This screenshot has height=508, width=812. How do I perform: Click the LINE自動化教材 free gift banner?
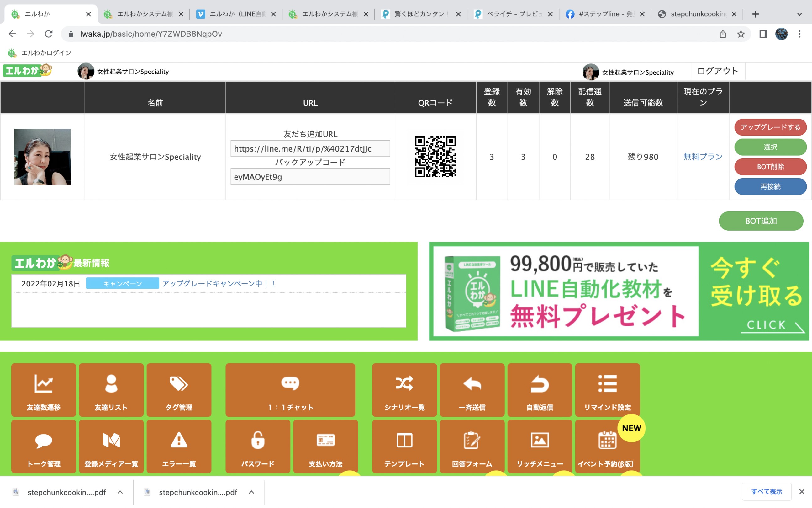[619, 291]
